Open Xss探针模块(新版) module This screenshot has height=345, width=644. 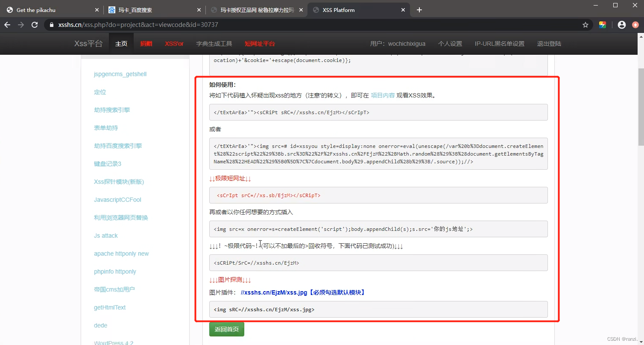(x=119, y=182)
